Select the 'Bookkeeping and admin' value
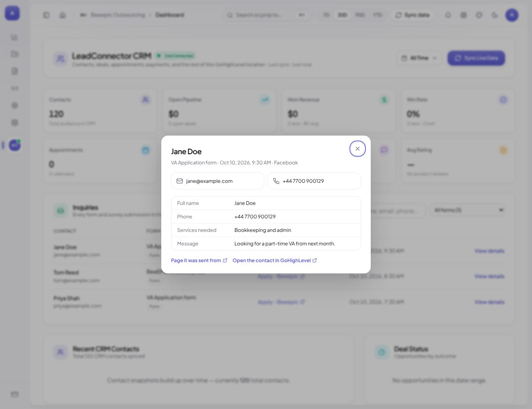The width and height of the screenshot is (532, 409). (263, 230)
